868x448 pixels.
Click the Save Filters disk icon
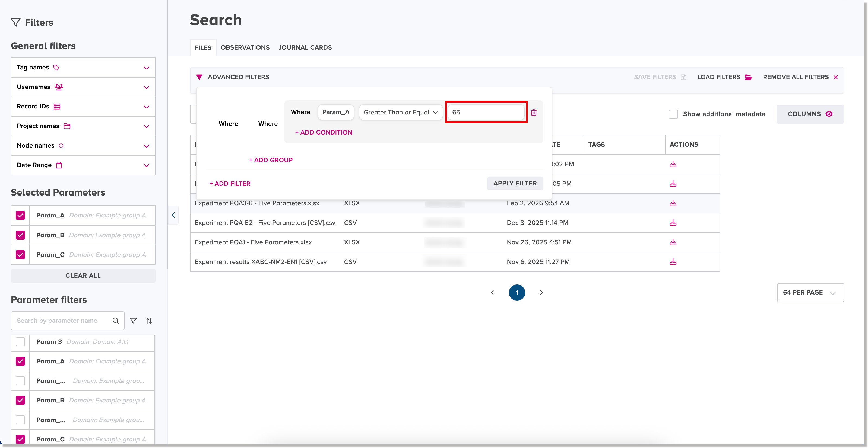click(x=683, y=77)
